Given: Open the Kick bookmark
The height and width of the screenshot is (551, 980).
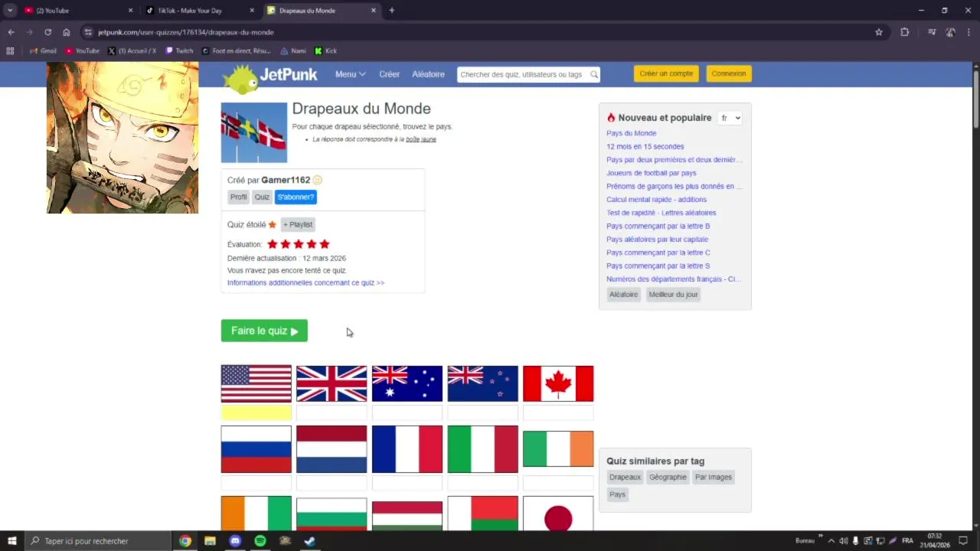Looking at the screenshot, I should [x=326, y=51].
